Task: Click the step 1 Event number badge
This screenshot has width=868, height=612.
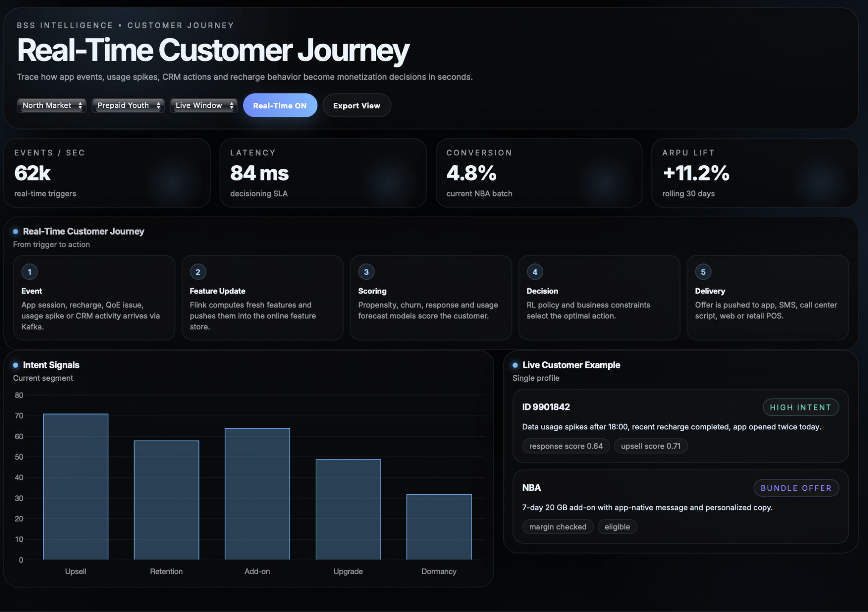Action: point(30,272)
